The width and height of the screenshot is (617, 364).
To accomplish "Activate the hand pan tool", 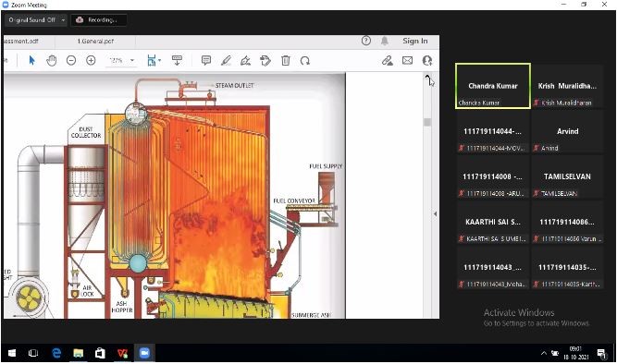I will coord(52,61).
